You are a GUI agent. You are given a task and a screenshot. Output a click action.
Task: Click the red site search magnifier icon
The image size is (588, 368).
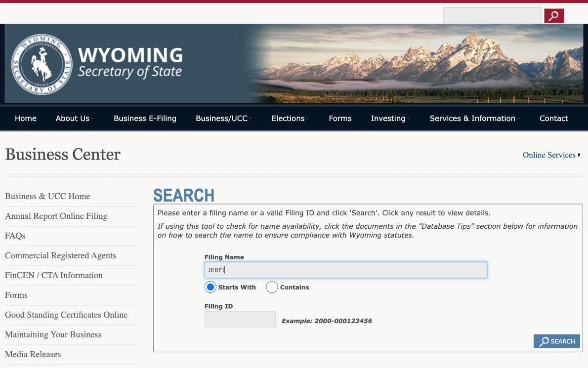click(x=554, y=16)
